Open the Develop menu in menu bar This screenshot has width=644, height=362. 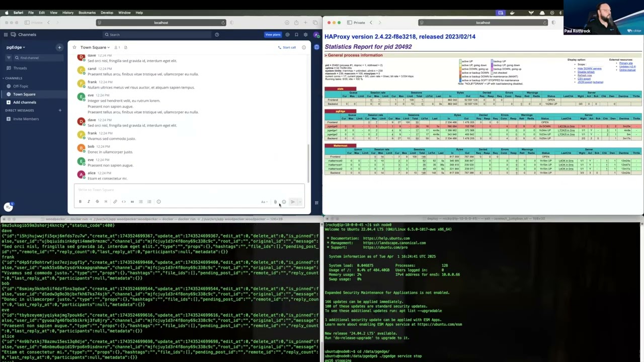pyautogui.click(x=107, y=13)
